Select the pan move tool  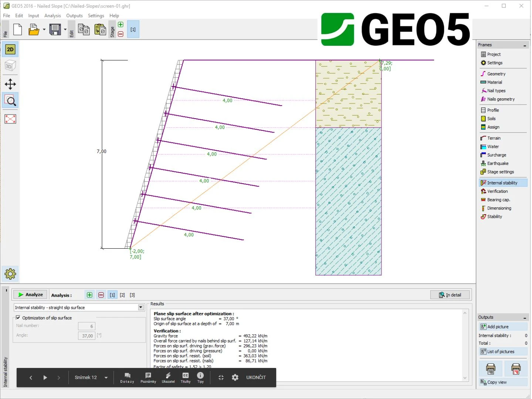(10, 84)
